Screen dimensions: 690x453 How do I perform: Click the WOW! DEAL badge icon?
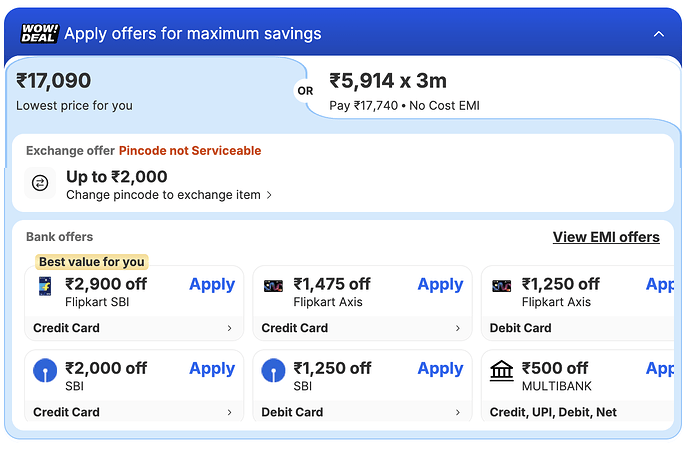tap(40, 33)
